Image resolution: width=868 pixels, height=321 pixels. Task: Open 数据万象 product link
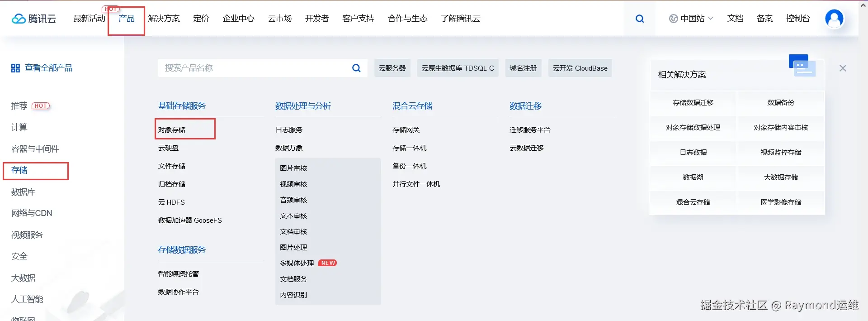[289, 148]
